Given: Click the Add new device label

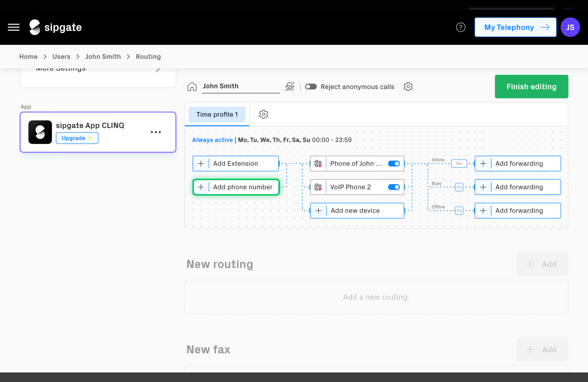Looking at the screenshot, I should 355,210.
